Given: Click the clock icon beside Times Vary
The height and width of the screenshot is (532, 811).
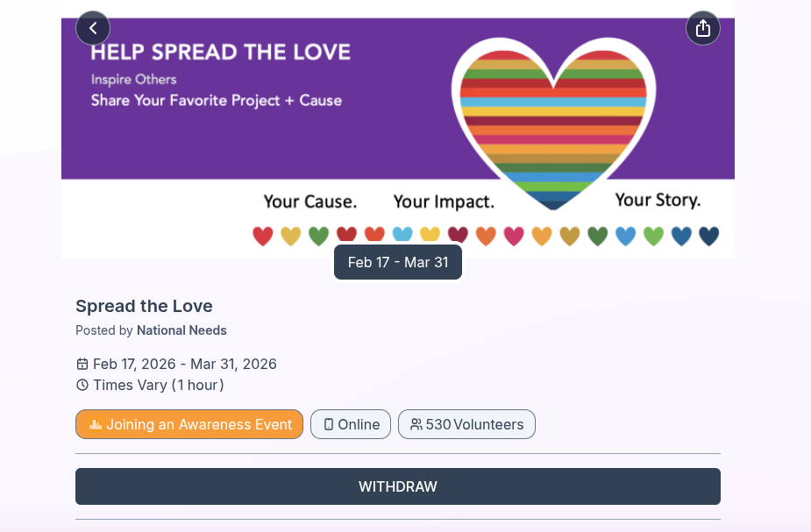Looking at the screenshot, I should [x=82, y=385].
